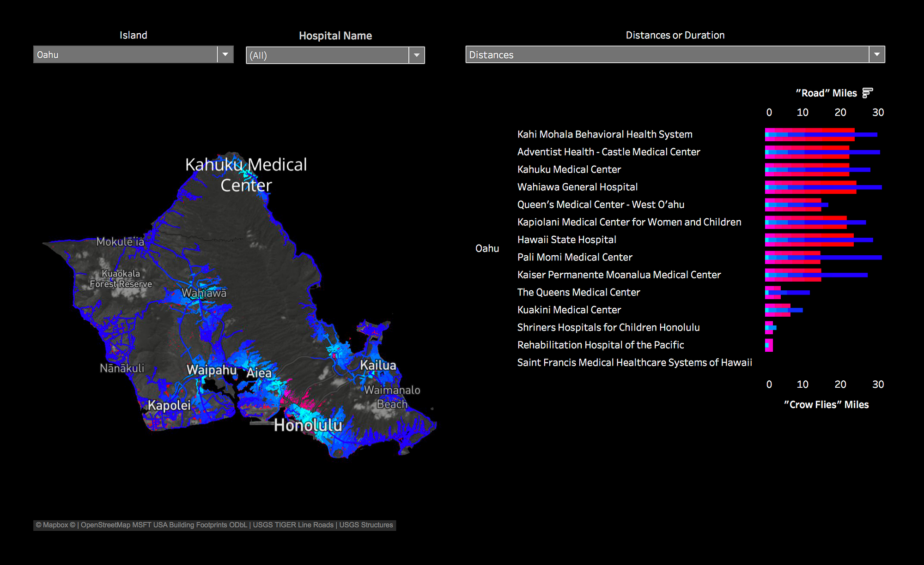Select Kahi Mohala Behavioral Health System label
Image resolution: width=924 pixels, height=565 pixels.
tap(604, 134)
